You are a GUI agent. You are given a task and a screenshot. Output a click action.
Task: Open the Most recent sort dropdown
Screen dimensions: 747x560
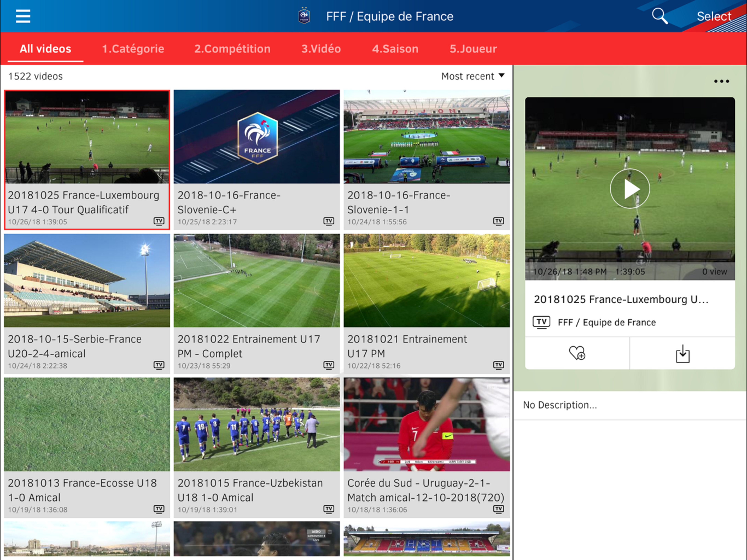(x=472, y=76)
